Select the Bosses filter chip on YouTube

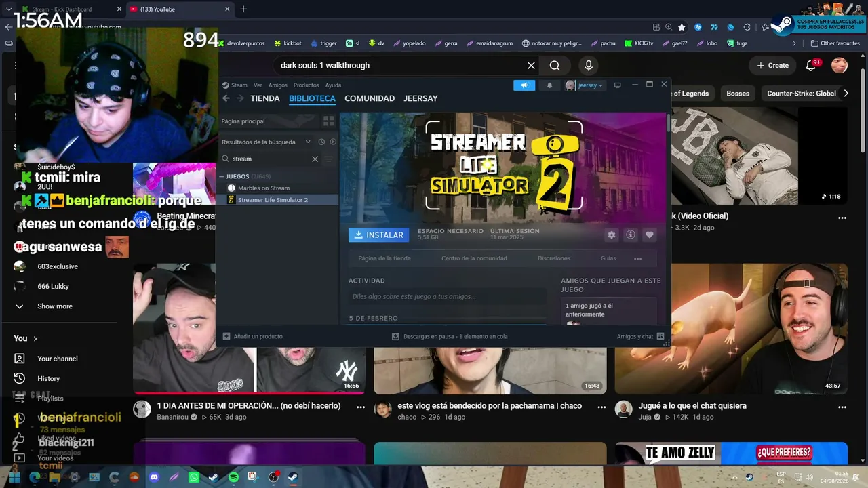[738, 94]
